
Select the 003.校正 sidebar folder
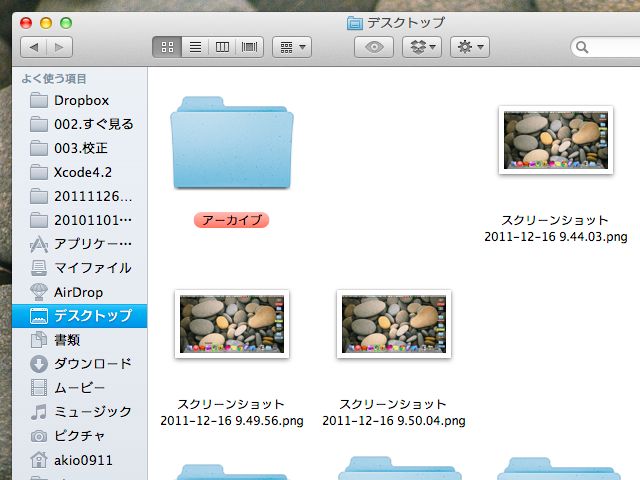pos(80,148)
